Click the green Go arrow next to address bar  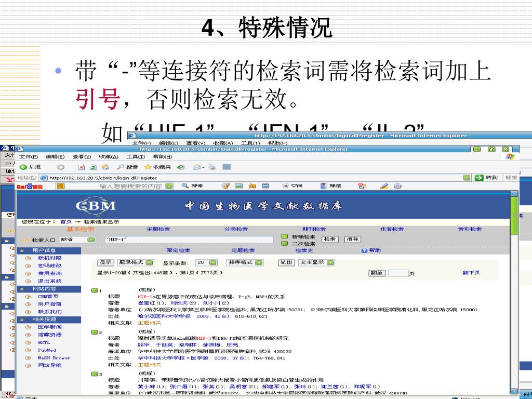coord(478,178)
